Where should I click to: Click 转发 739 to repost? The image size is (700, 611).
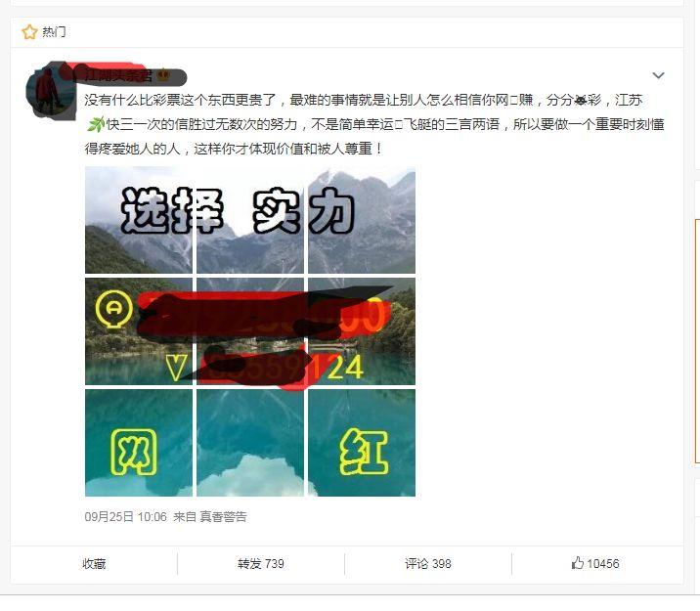click(x=261, y=564)
